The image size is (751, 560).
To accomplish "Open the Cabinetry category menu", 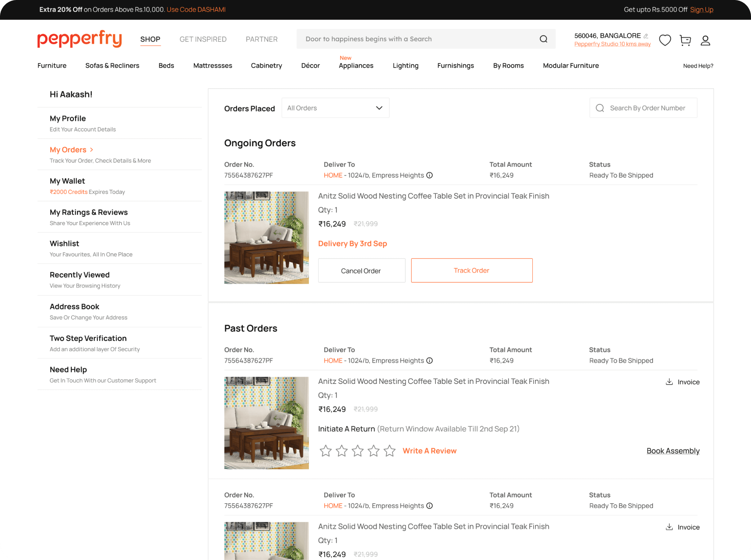I will [x=266, y=65].
